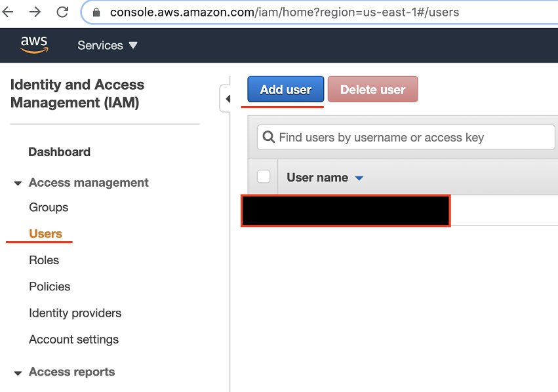Viewport: 558px width, 392px height.
Task: Open the Services dropdown menu
Action: tap(108, 45)
